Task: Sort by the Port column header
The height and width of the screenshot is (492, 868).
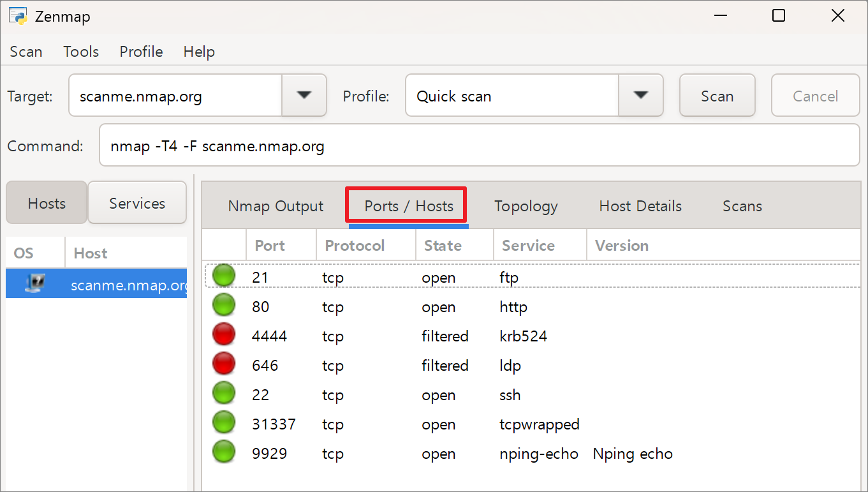Action: click(281, 246)
